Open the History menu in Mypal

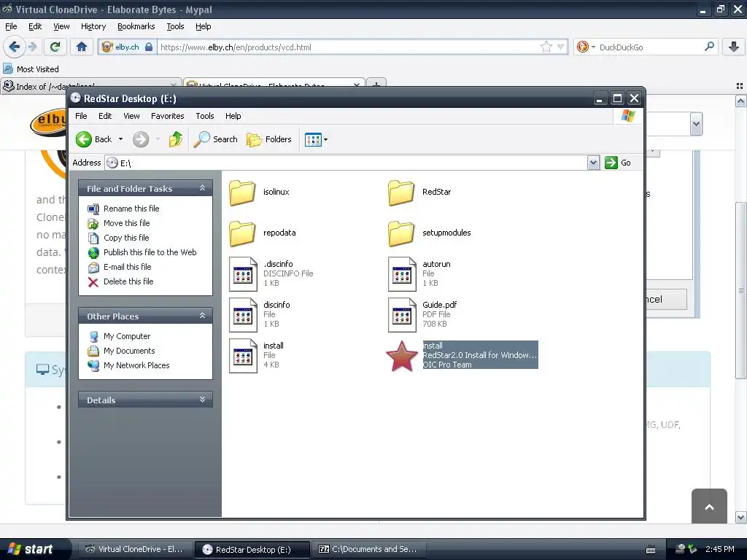[93, 26]
